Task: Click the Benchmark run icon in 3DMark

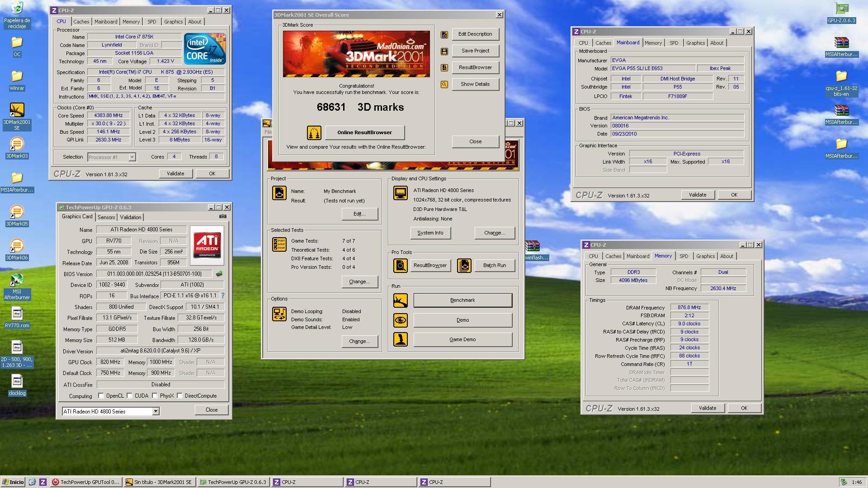Action: point(401,300)
